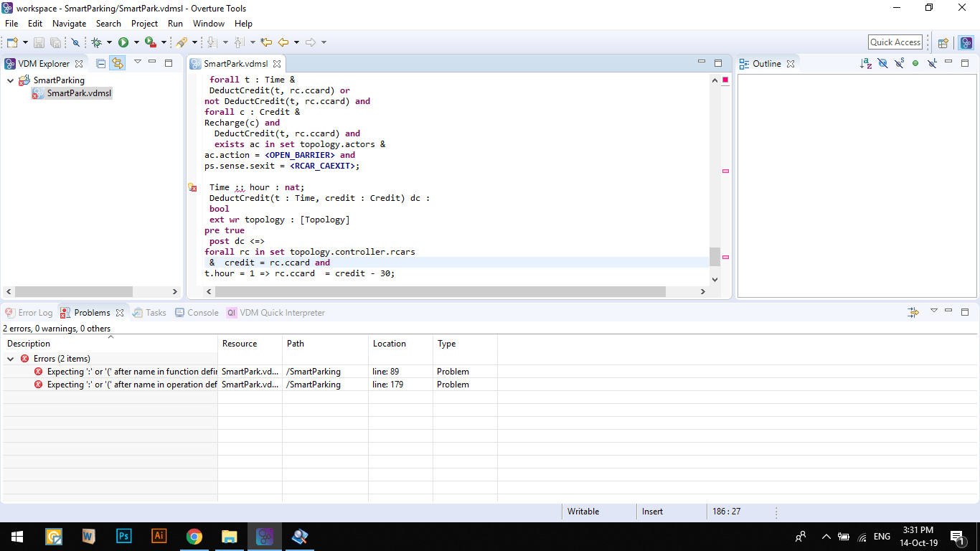Collapse All in VDM Explorer
The image size is (980, 551).
101,63
